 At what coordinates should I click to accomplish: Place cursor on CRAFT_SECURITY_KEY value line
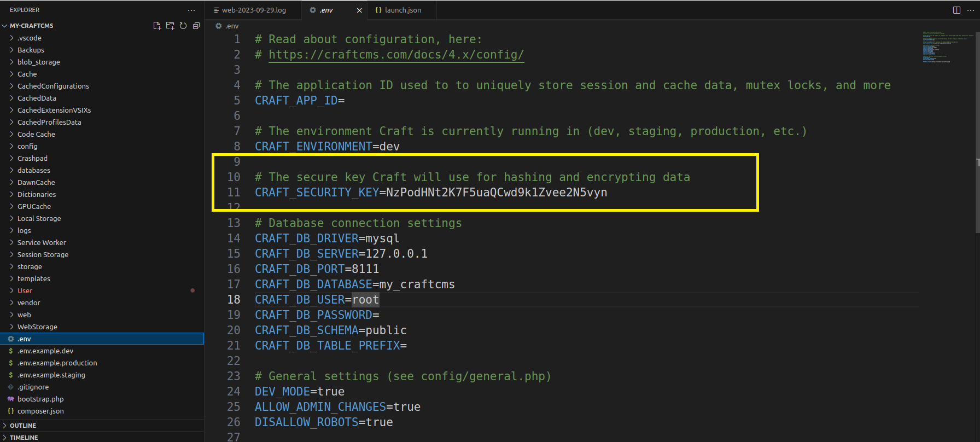click(x=431, y=193)
